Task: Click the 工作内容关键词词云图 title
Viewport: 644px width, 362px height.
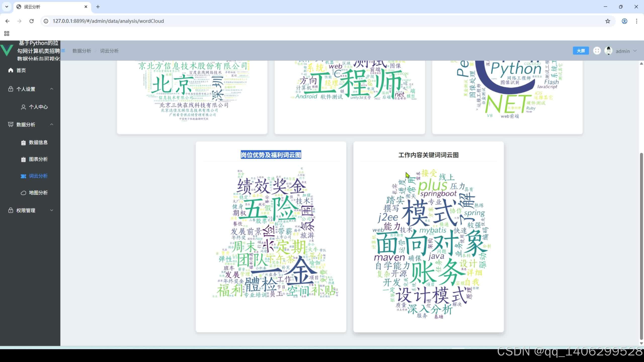Action: coord(428,155)
